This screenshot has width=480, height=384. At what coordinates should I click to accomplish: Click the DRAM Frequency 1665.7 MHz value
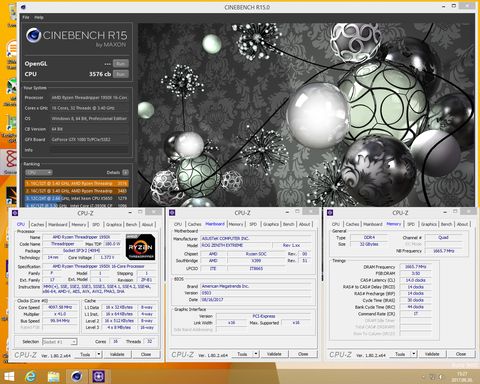point(415,267)
